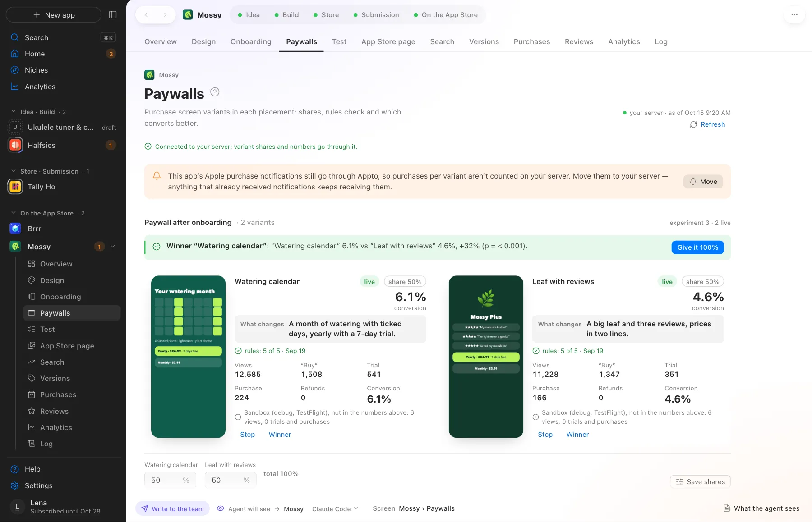Image resolution: width=812 pixels, height=522 pixels.
Task: Open Niches in the sidebar
Action: 63,70
